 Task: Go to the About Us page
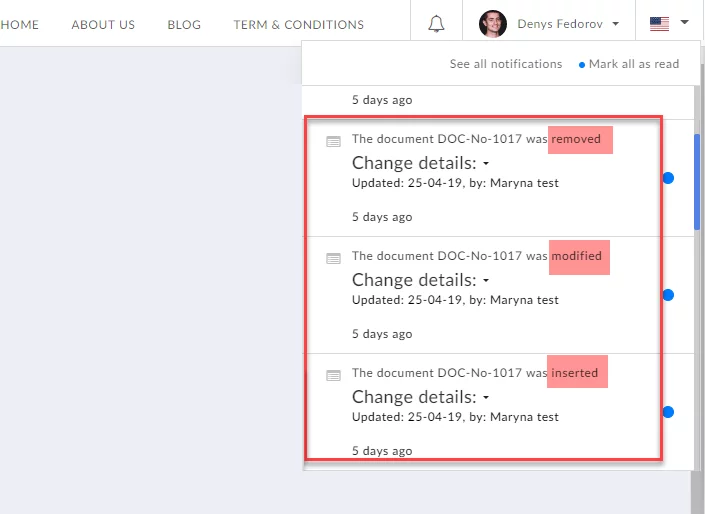[103, 25]
